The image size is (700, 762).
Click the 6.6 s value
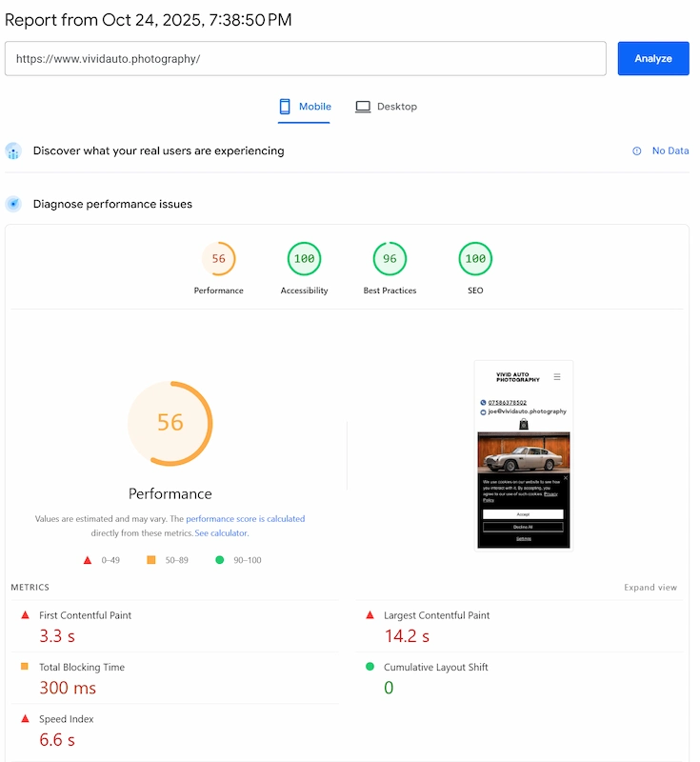click(x=57, y=740)
